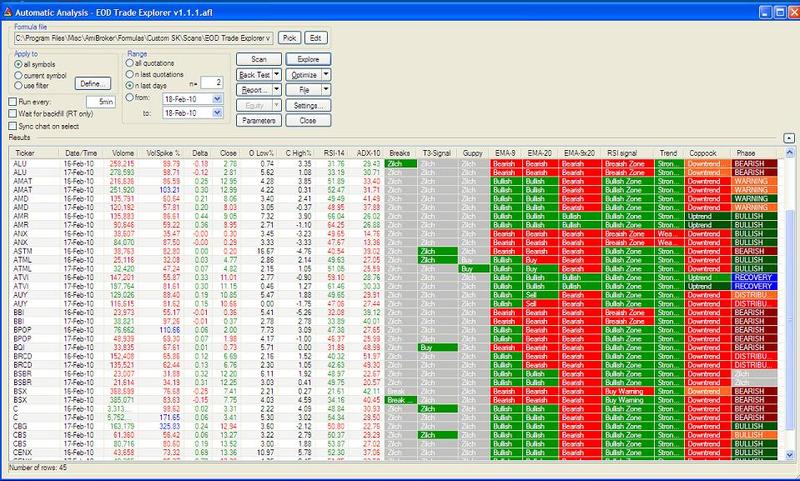Image resolution: width=800 pixels, height=481 pixels.
Task: Open the 'to' date dropdown calendar
Action: tap(217, 113)
